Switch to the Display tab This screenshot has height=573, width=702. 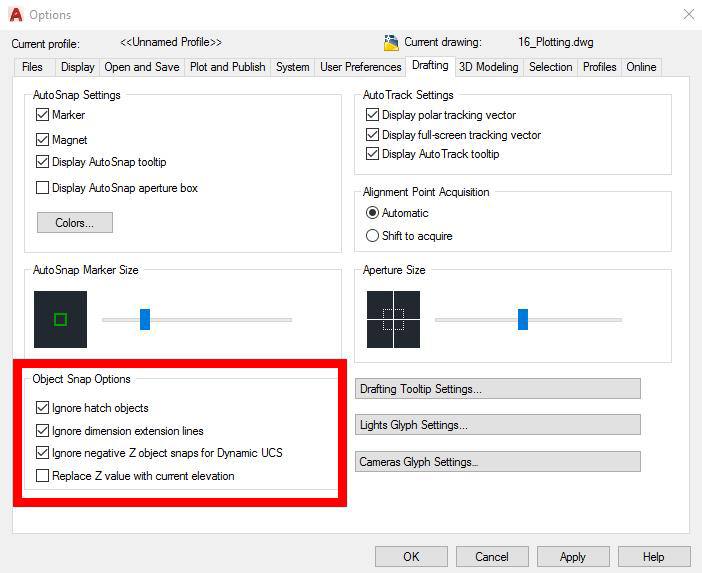tap(77, 67)
